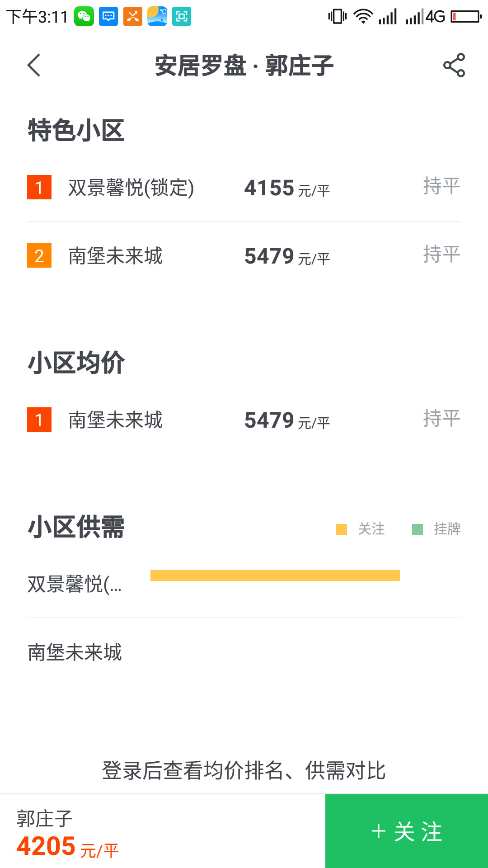The height and width of the screenshot is (868, 488).
Task: Tap the login prompt 登录后查看均价排名
Action: click(244, 770)
